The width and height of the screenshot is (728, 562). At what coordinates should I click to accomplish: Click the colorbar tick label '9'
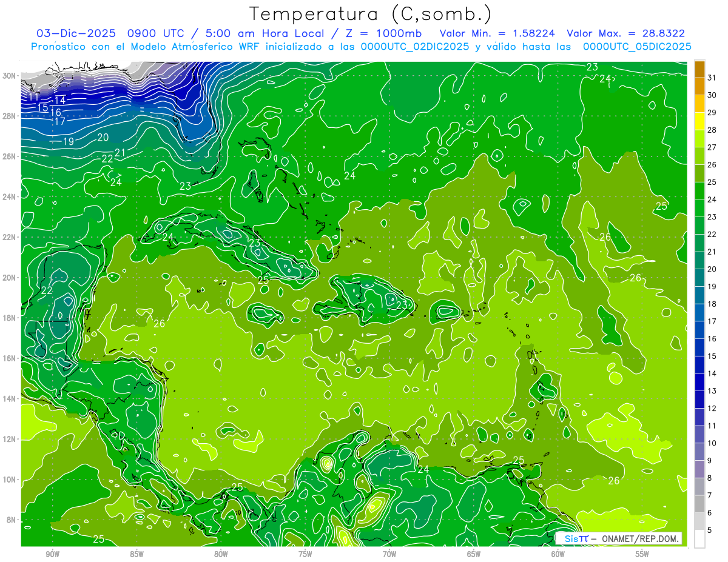pyautogui.click(x=709, y=461)
